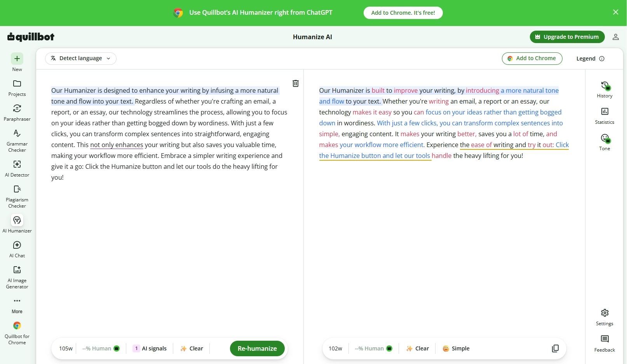This screenshot has height=364, width=627.
Task: Open Settings from right sidebar
Action: click(x=604, y=317)
